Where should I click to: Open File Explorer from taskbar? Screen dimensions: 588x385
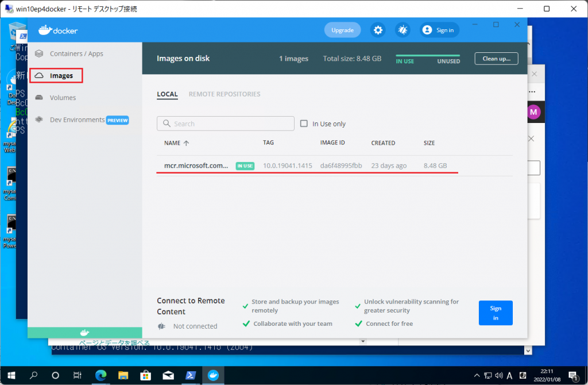[123, 375]
